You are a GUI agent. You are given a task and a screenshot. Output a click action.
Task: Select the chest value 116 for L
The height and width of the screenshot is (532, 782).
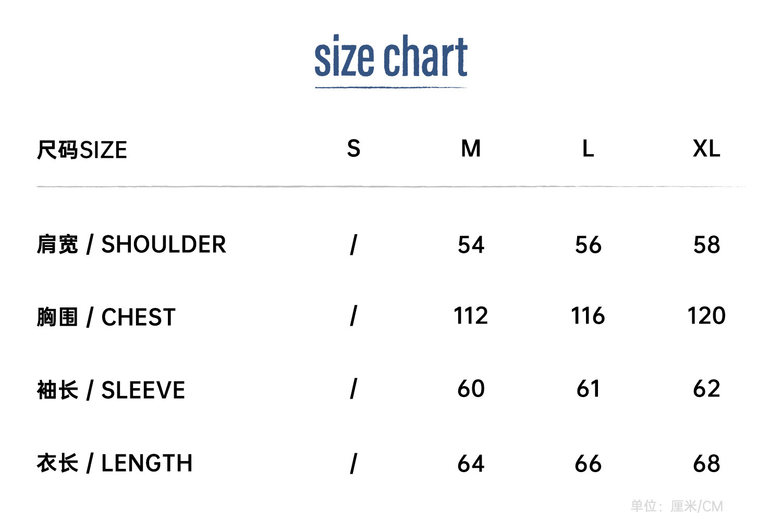pos(588,316)
